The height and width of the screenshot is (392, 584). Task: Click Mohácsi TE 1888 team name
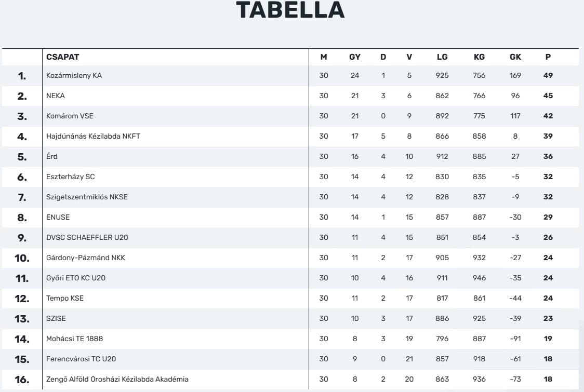click(74, 339)
